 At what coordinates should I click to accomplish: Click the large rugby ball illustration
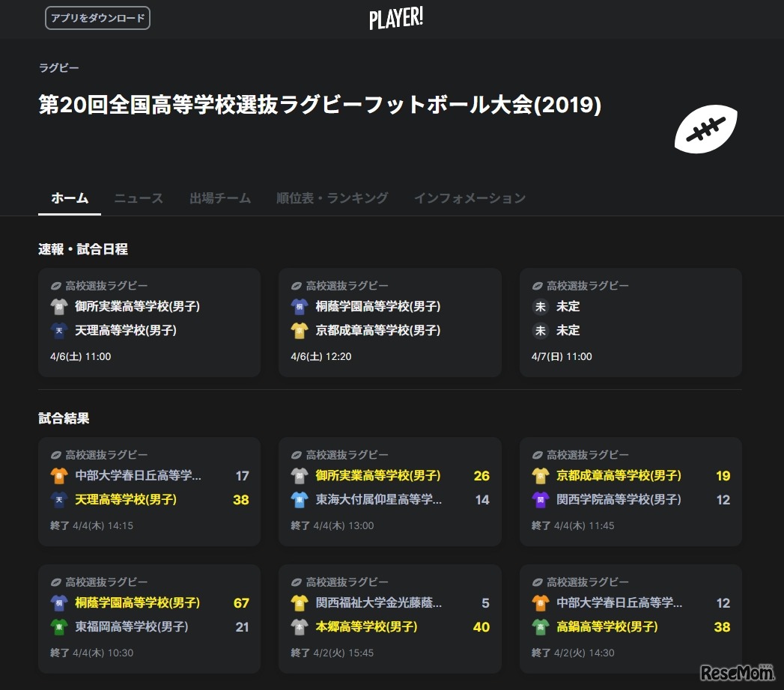(x=705, y=129)
